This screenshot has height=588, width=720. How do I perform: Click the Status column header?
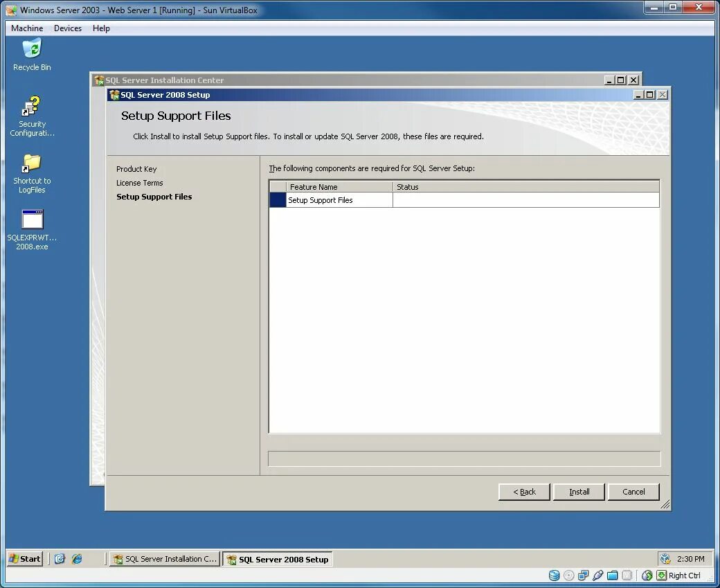525,186
